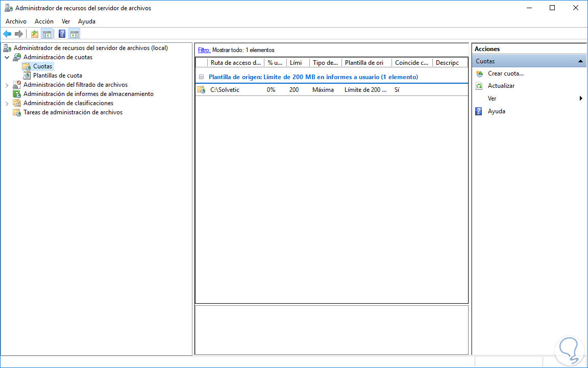Click the Máxima quota type cell

(323, 90)
